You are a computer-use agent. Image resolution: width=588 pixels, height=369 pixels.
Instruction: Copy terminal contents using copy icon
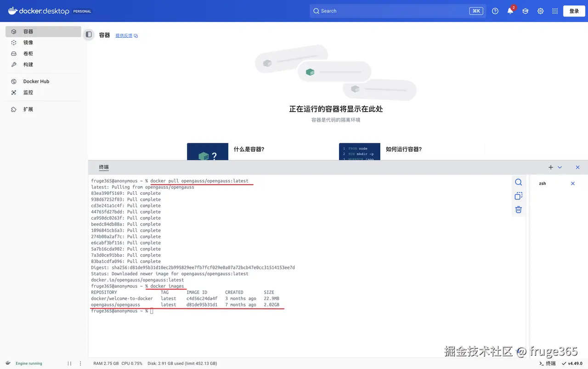[518, 196]
